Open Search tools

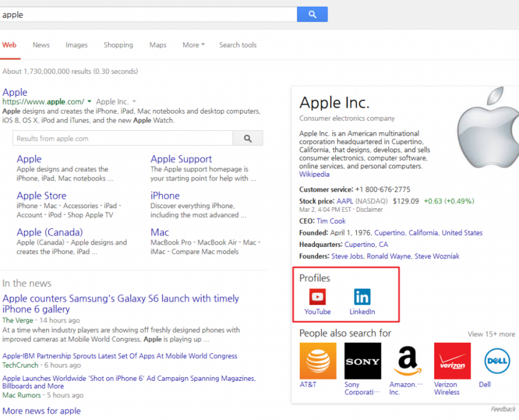(238, 45)
